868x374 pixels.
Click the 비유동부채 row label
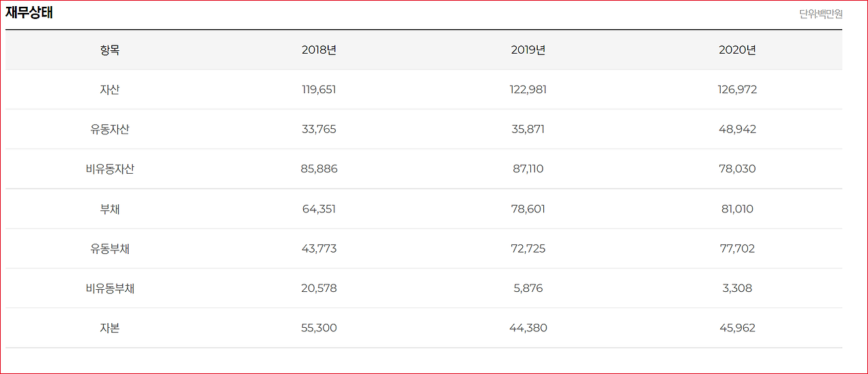click(110, 288)
